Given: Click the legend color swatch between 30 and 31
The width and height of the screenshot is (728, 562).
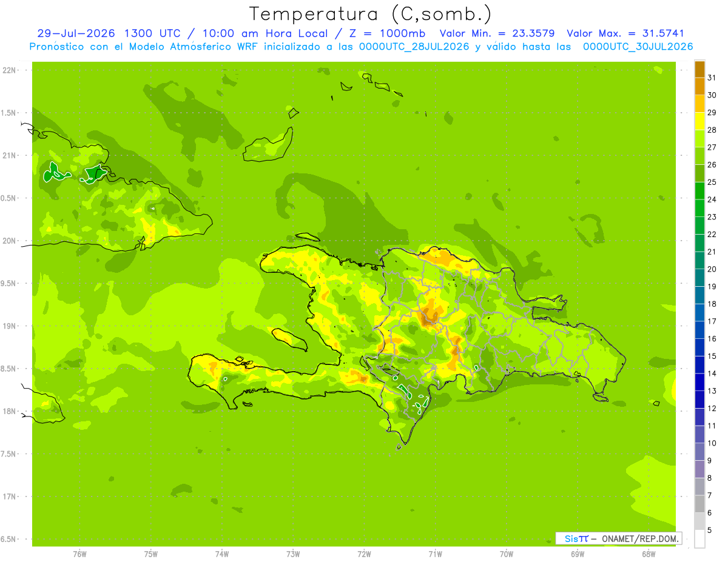Looking at the screenshot, I should coord(699,87).
